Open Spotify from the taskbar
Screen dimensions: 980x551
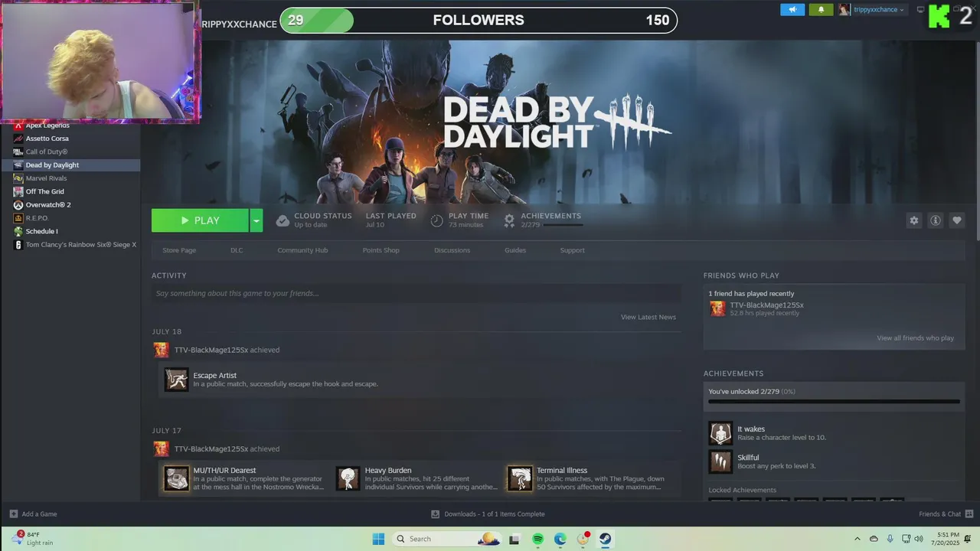point(537,539)
